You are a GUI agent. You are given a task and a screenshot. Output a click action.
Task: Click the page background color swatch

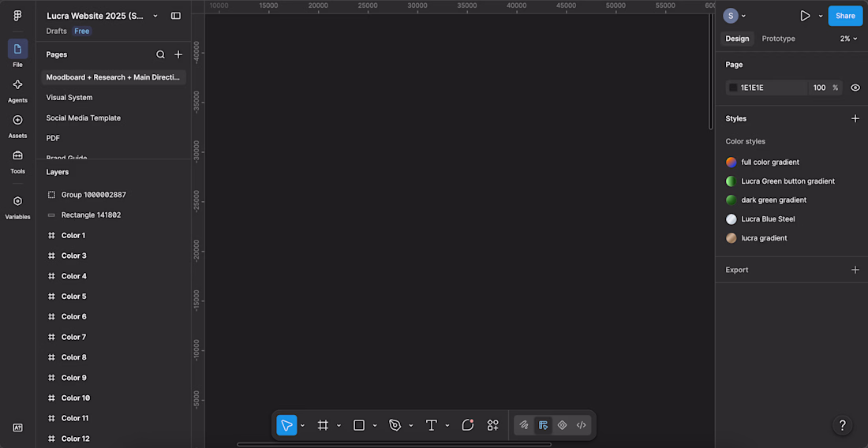click(733, 88)
